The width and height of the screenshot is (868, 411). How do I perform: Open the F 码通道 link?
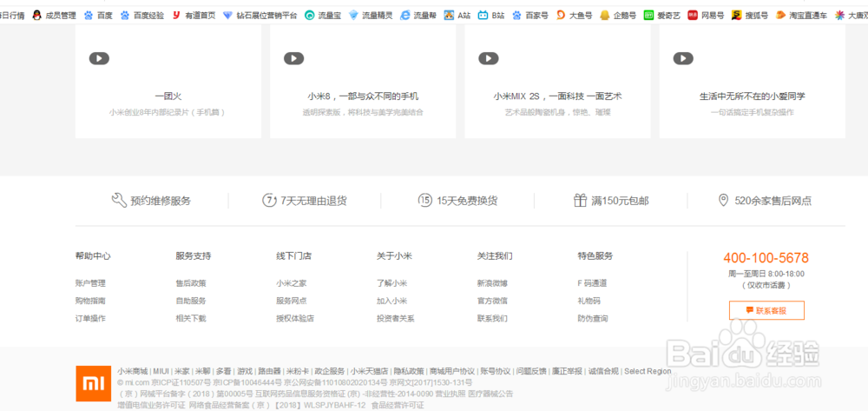coord(592,283)
